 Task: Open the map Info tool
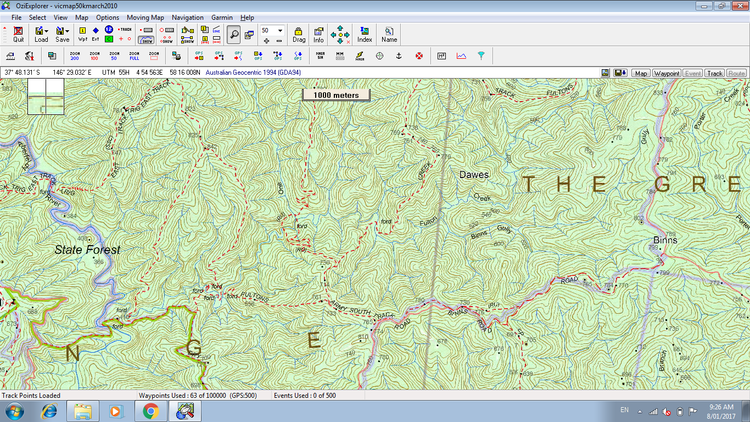coord(318,35)
